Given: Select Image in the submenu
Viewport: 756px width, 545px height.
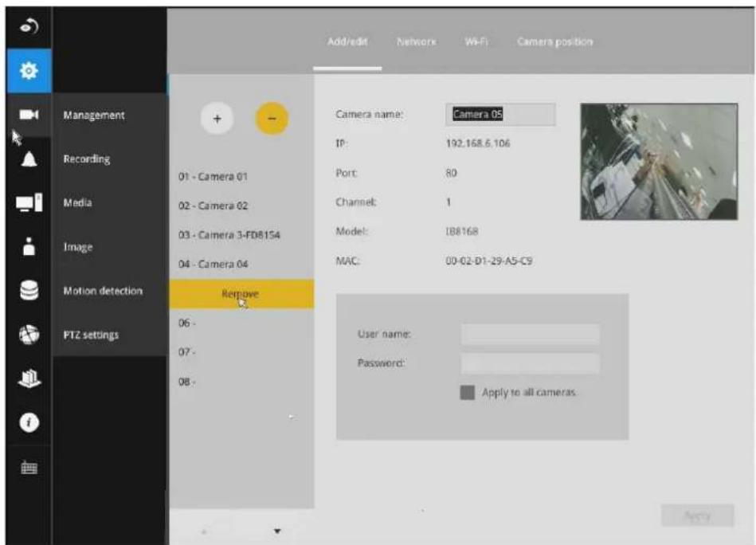Looking at the screenshot, I should (x=78, y=247).
